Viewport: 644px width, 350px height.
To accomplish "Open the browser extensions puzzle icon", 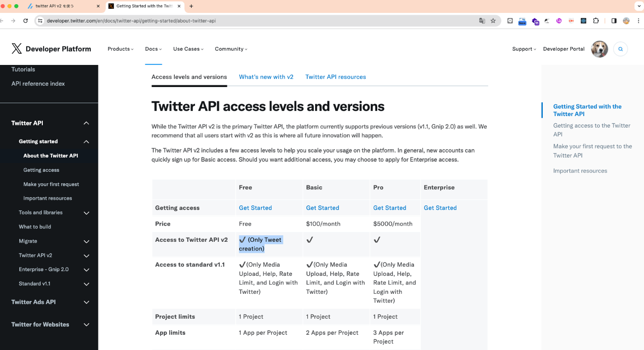I will click(x=596, y=21).
